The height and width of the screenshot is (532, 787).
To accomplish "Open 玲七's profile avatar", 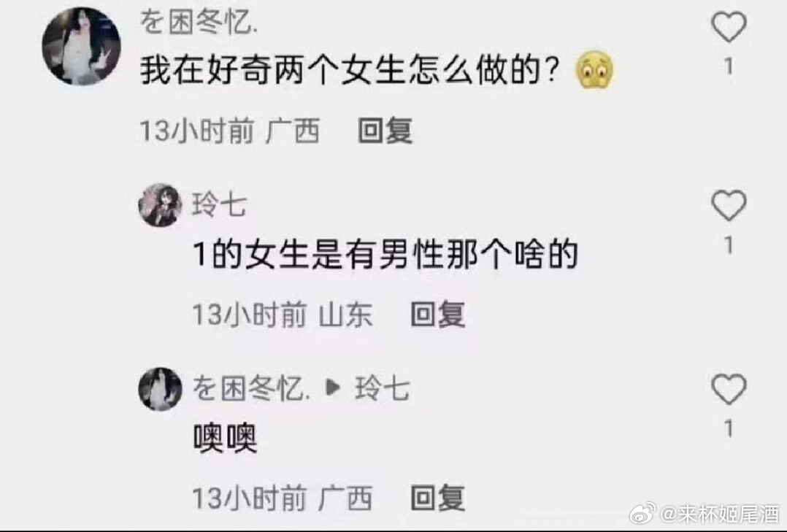I will coord(160,205).
